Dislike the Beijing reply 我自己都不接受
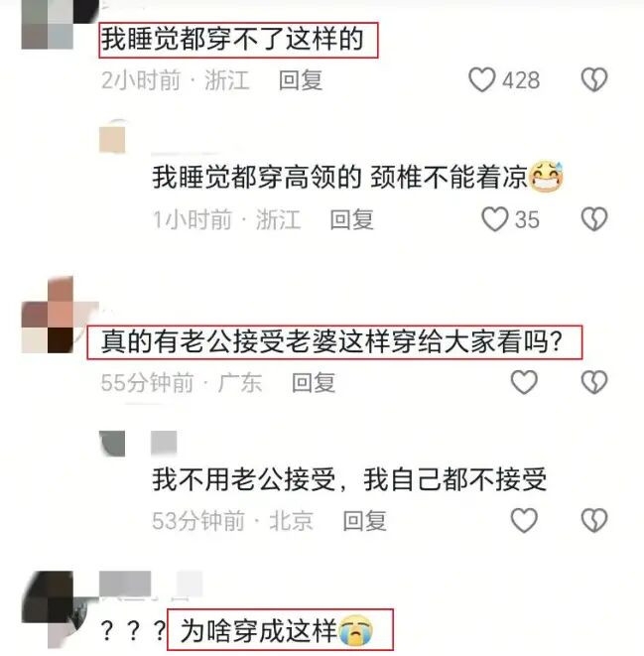 coord(594,520)
